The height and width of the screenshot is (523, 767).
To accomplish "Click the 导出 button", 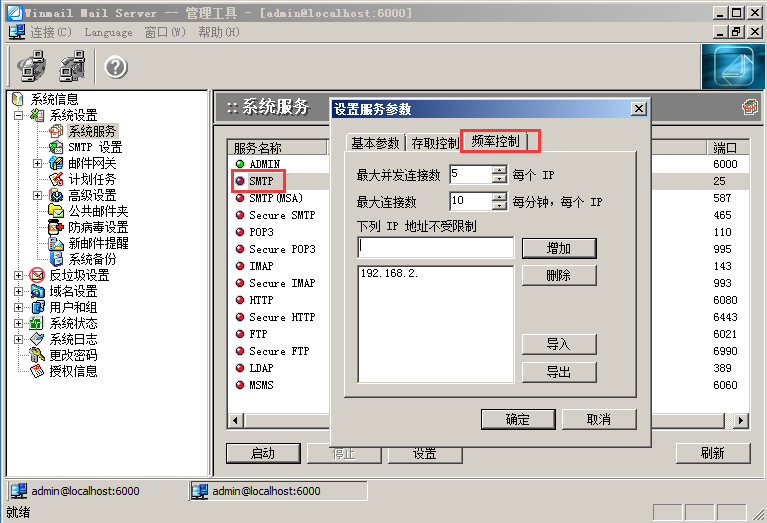I will (559, 372).
